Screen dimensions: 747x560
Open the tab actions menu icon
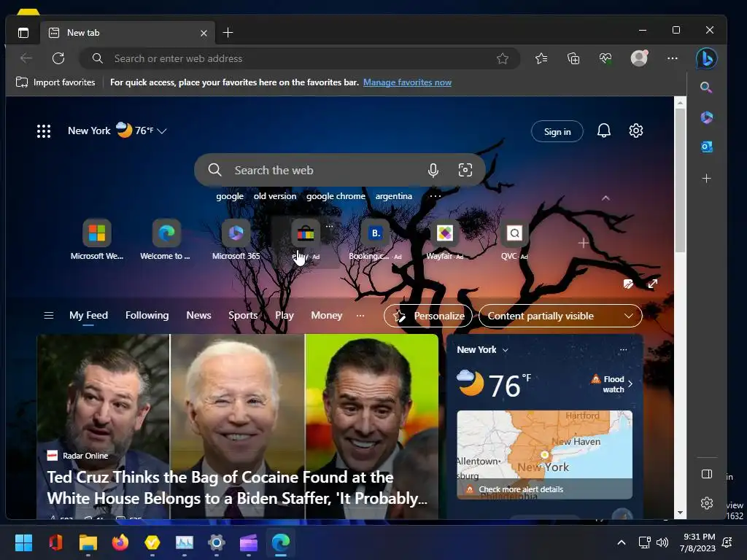[23, 33]
